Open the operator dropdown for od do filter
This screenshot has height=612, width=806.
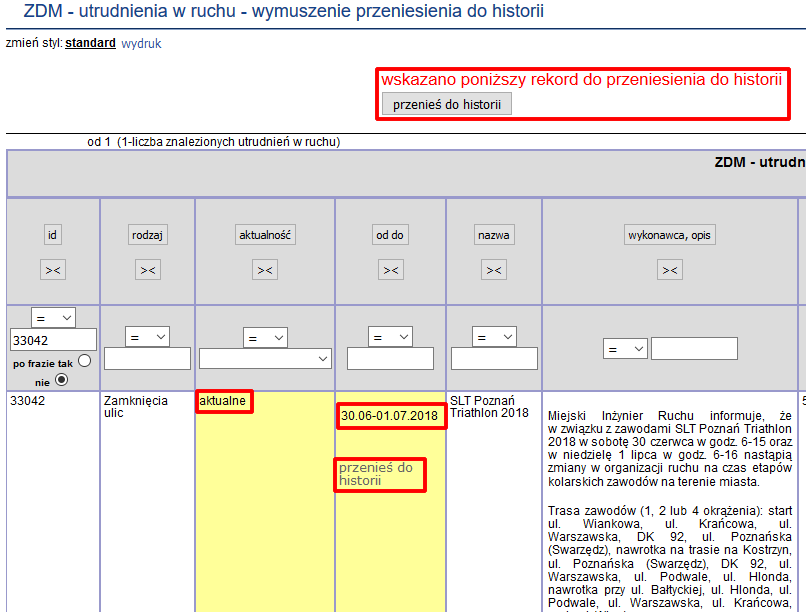click(x=390, y=337)
